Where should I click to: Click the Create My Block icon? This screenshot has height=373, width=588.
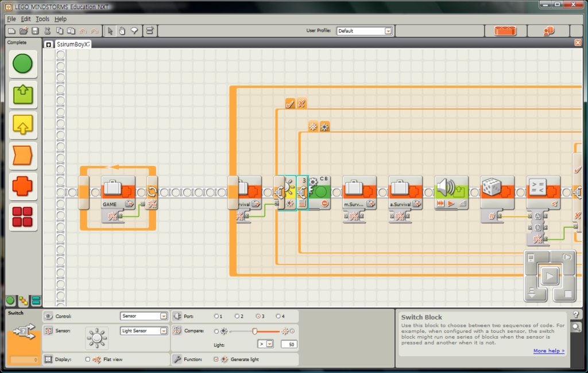coord(150,31)
